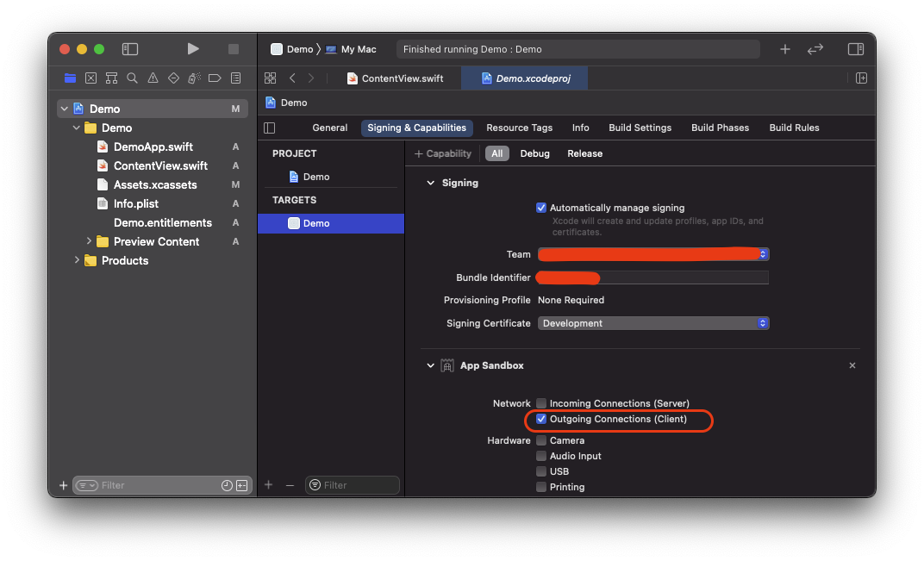The height and width of the screenshot is (561, 924).
Task: Select the Release configuration filter
Action: click(x=584, y=153)
